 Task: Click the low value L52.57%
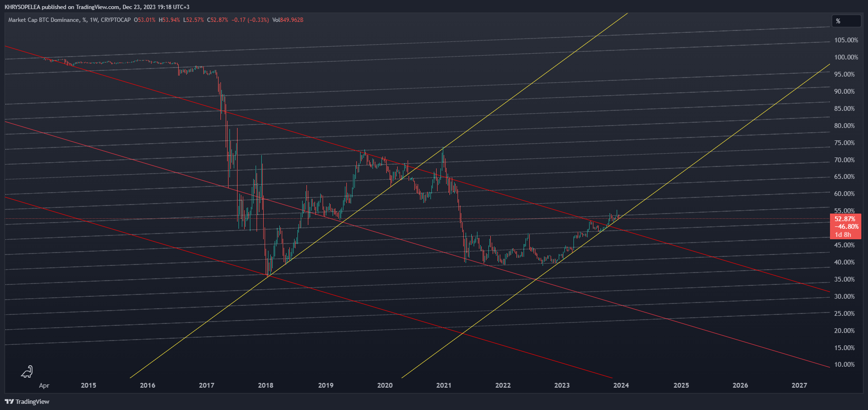193,20
